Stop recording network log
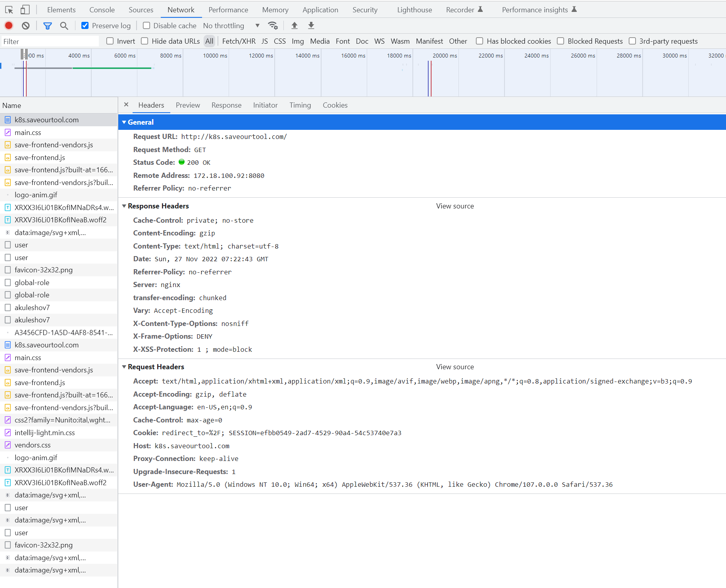The image size is (726, 588). pyautogui.click(x=8, y=25)
